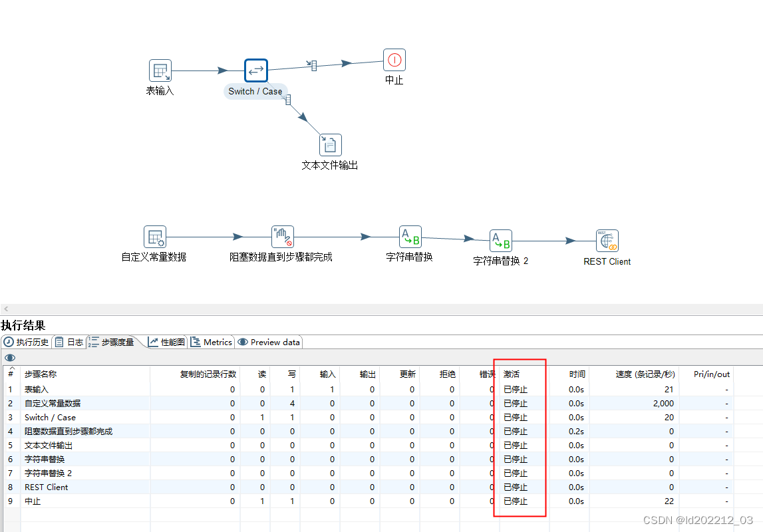Screen dimensions: 763x532
Task: Select the 表输入 row in the table
Action: pyautogui.click(x=367, y=390)
